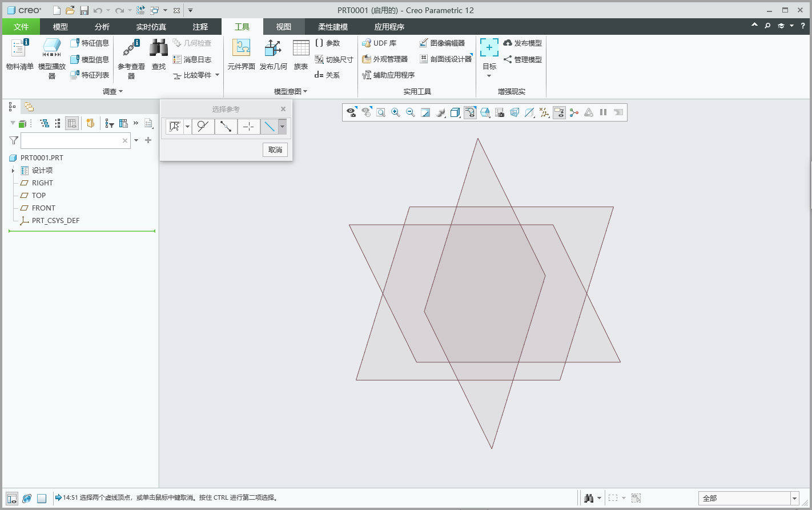The image size is (812, 510).
Task: Click the refit zoom-to-window icon
Action: (381, 112)
